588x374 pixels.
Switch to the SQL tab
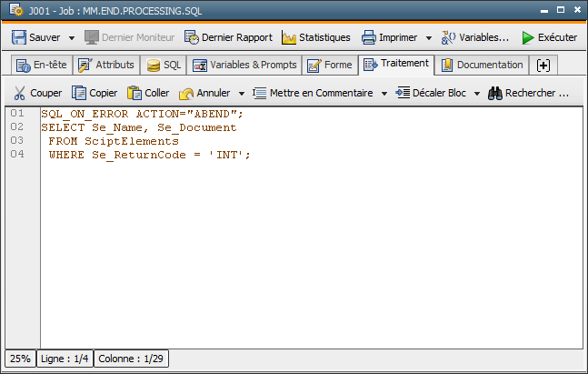point(164,66)
